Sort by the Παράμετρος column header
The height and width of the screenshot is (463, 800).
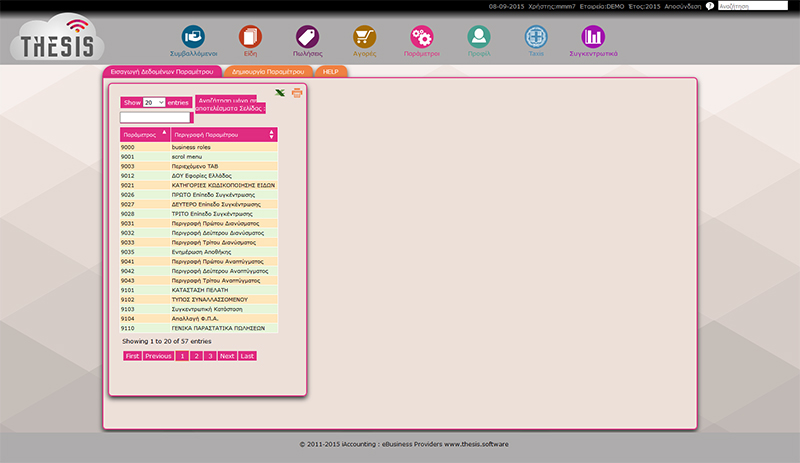[143, 134]
